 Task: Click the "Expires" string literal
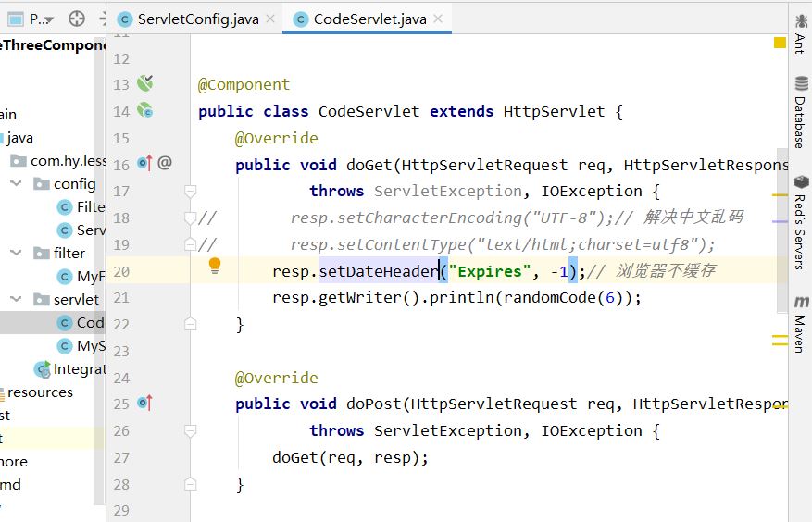coord(490,271)
